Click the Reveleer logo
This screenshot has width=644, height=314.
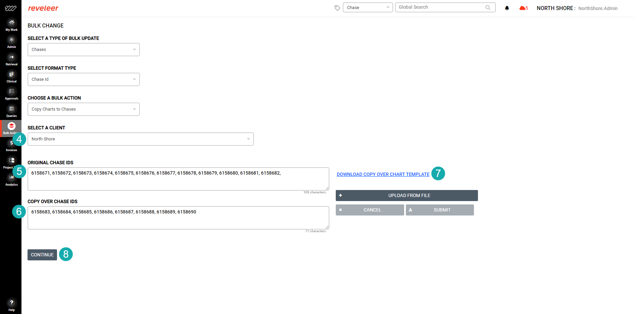43,8
